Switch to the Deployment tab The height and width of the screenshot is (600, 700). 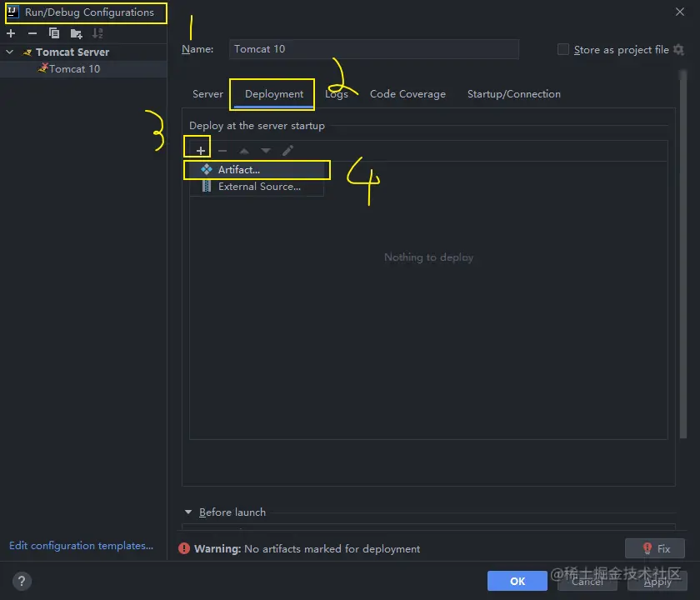[x=274, y=94]
